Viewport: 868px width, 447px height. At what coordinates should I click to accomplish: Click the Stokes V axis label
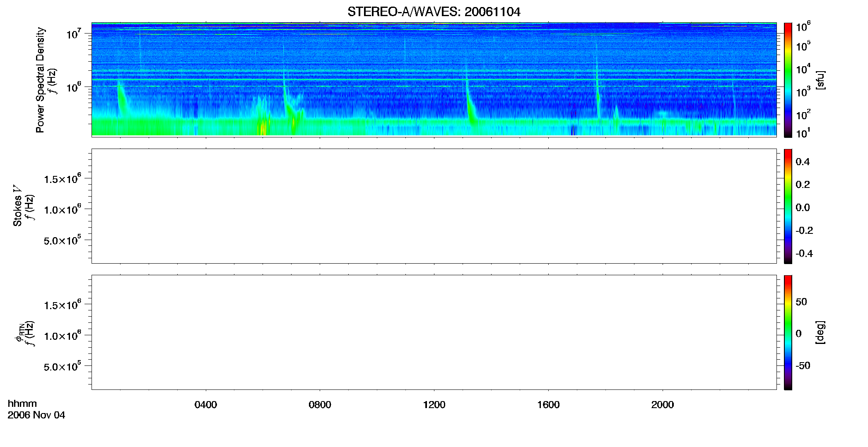(18, 206)
